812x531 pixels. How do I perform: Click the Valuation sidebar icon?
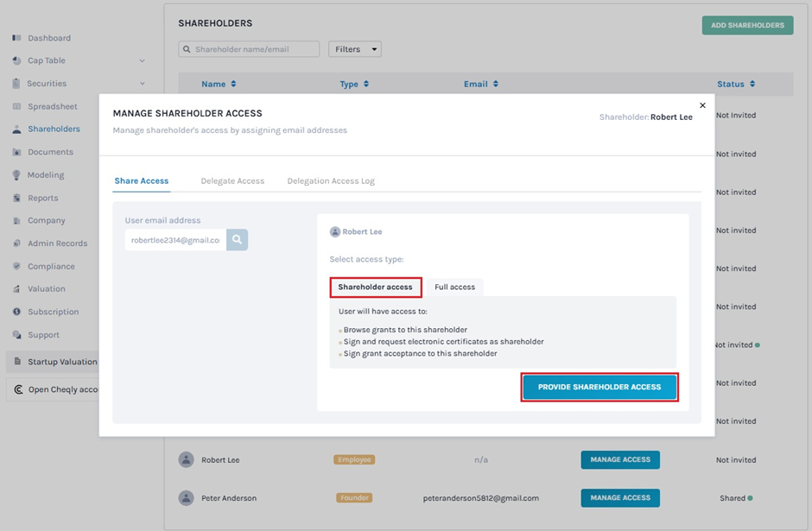click(x=17, y=288)
